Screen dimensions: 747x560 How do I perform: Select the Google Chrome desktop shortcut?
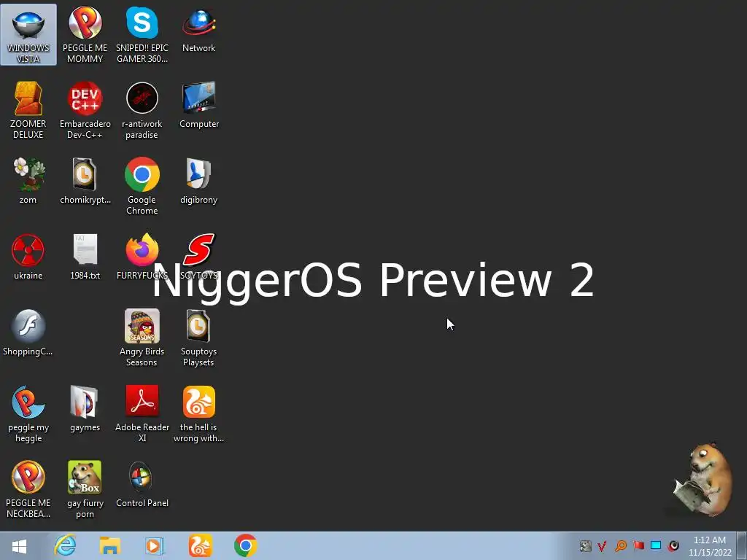click(x=142, y=186)
